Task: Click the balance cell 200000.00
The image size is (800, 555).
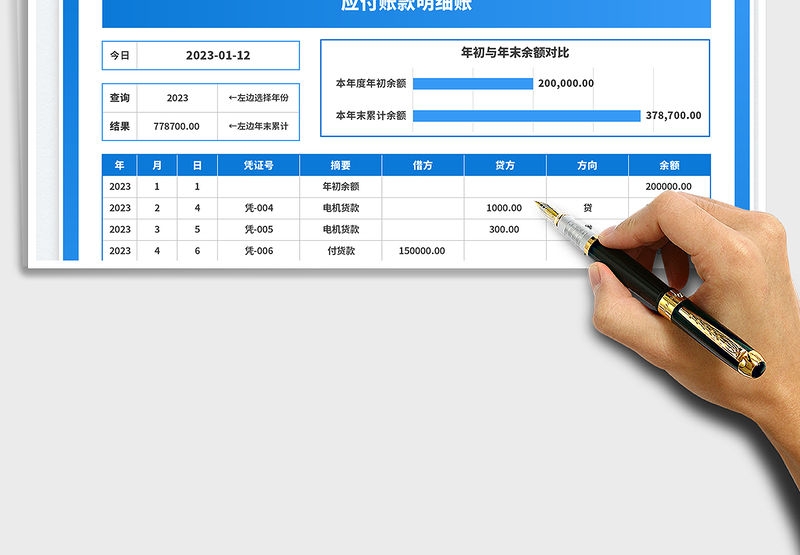Action: coord(669,186)
